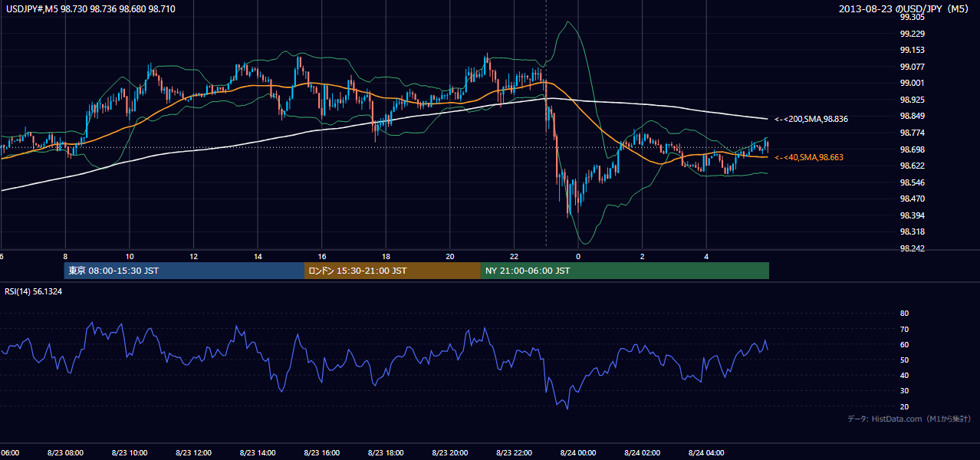Click the RSI 20 level label
Screen dimensions: 980x460
click(x=904, y=406)
